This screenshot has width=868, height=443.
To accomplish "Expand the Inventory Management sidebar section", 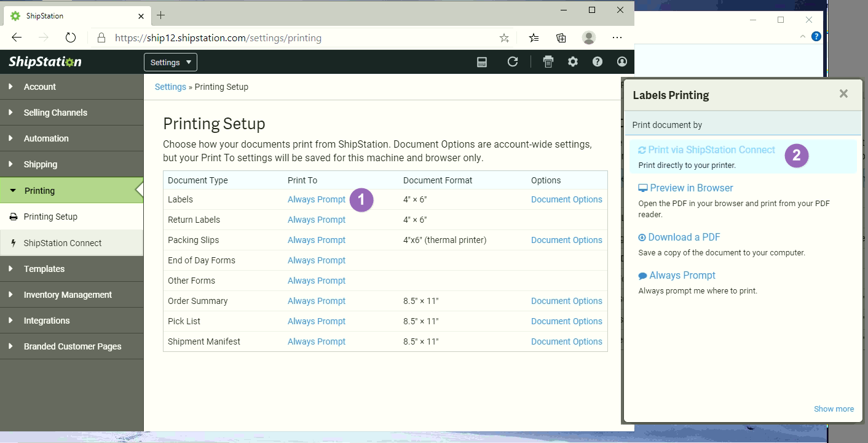I will [x=71, y=295].
